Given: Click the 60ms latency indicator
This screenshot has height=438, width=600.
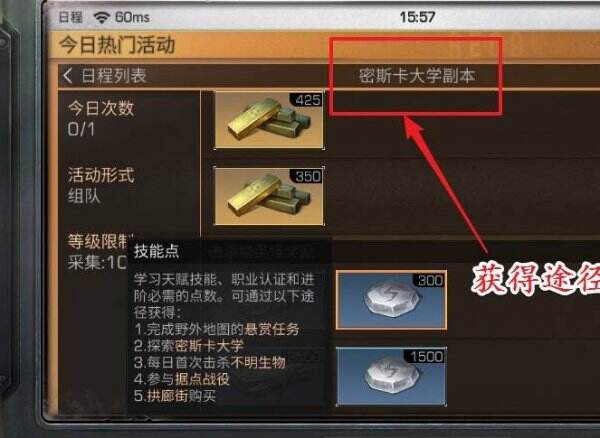Looking at the screenshot, I should (132, 17).
